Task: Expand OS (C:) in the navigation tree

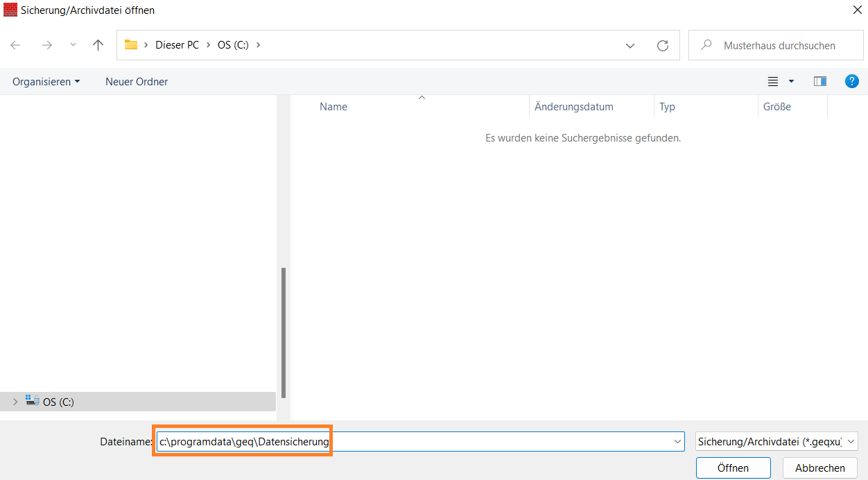Action: 15,402
